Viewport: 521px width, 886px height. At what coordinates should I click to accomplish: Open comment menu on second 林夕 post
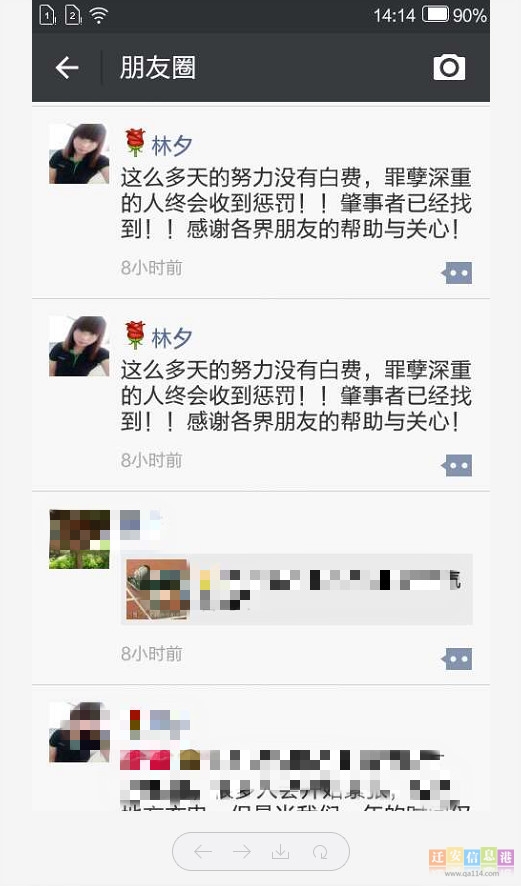click(x=457, y=466)
